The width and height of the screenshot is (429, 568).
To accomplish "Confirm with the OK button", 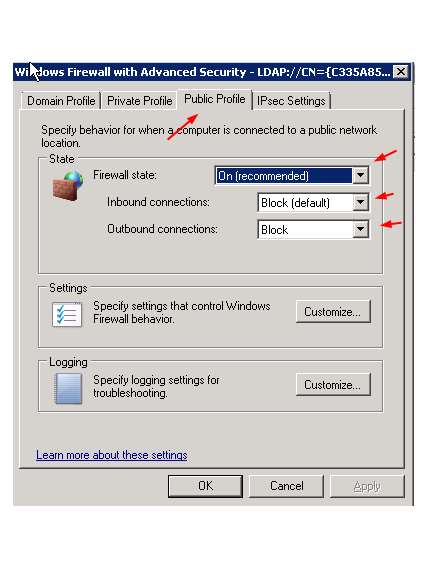I will click(205, 486).
